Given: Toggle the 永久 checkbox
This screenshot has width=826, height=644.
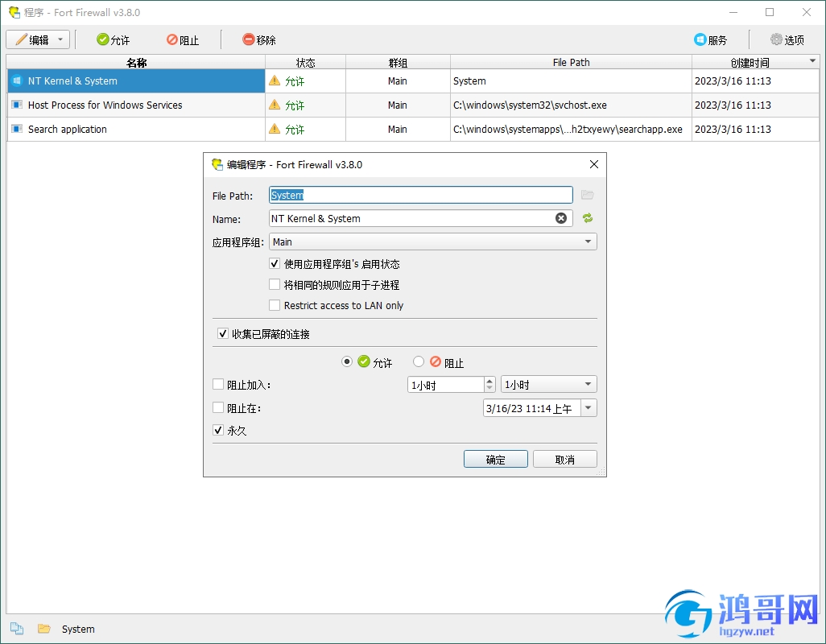Looking at the screenshot, I should (218, 430).
